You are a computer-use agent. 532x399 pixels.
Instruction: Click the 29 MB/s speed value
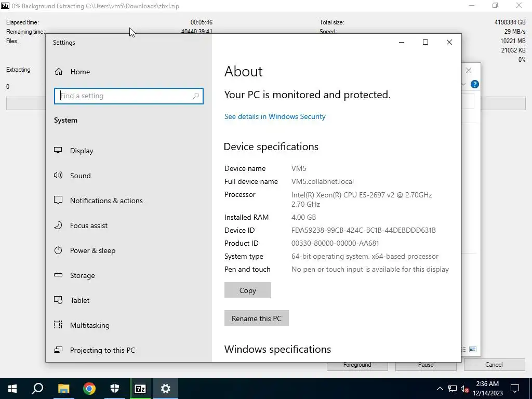pos(515,32)
